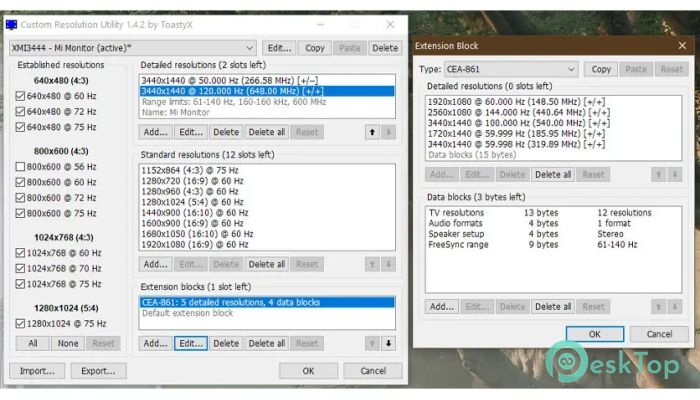This screenshot has width=700, height=400.
Task: Select the TV resolutions data block
Action: (553, 212)
